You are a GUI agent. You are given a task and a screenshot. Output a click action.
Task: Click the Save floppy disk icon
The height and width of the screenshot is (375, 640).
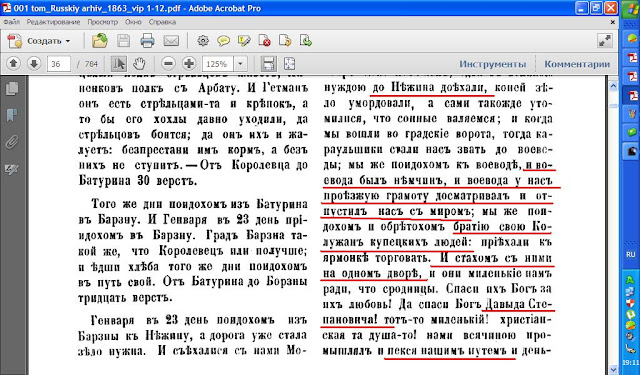pyautogui.click(x=123, y=41)
